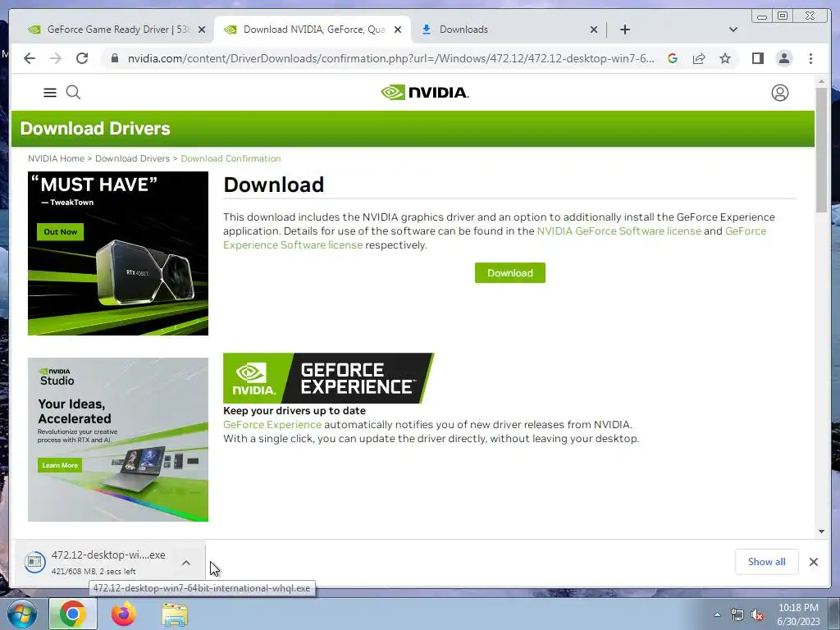This screenshot has width=840, height=630.
Task: Close the Download NVIDIA tab
Action: (x=398, y=30)
